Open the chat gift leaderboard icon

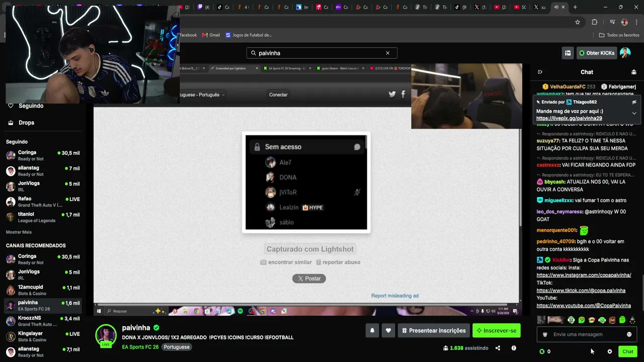click(x=634, y=72)
